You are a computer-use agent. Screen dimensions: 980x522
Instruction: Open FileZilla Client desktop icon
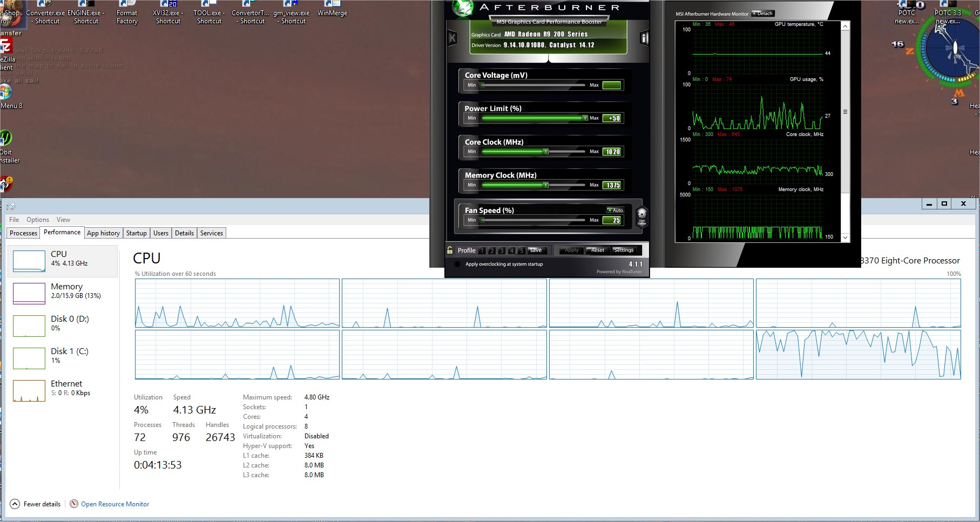(6, 54)
